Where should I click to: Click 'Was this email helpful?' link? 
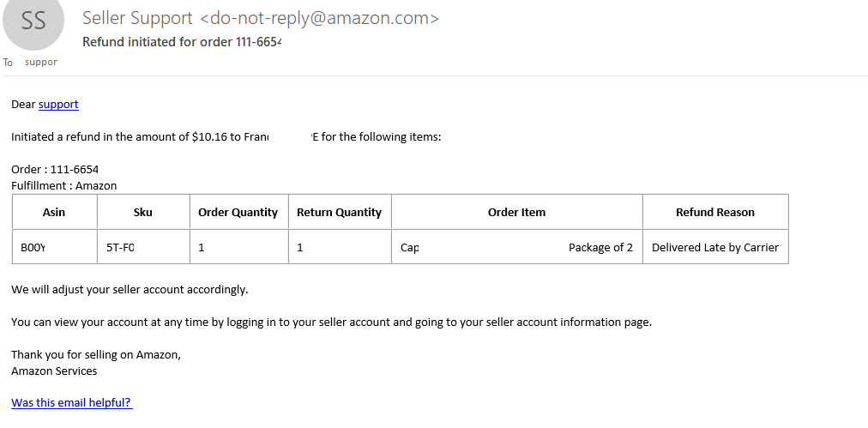click(x=72, y=402)
